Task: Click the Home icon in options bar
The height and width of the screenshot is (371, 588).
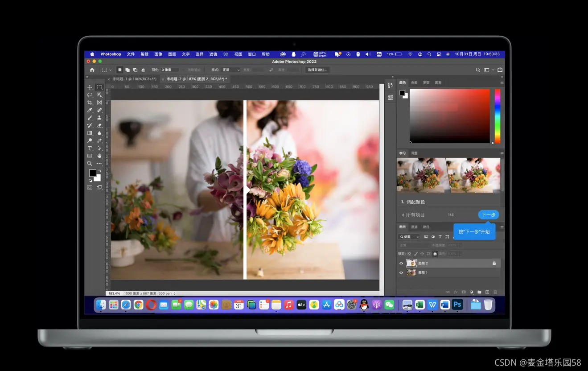Action: [92, 70]
